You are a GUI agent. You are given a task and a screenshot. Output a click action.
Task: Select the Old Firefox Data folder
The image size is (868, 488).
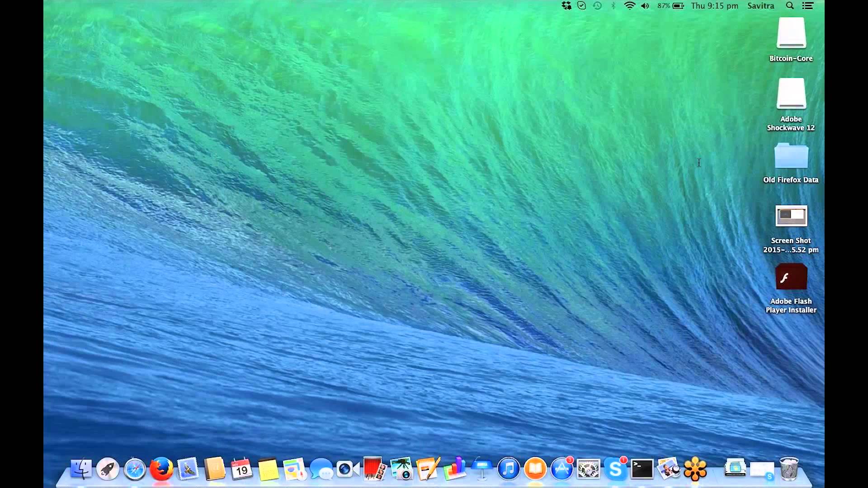click(791, 156)
